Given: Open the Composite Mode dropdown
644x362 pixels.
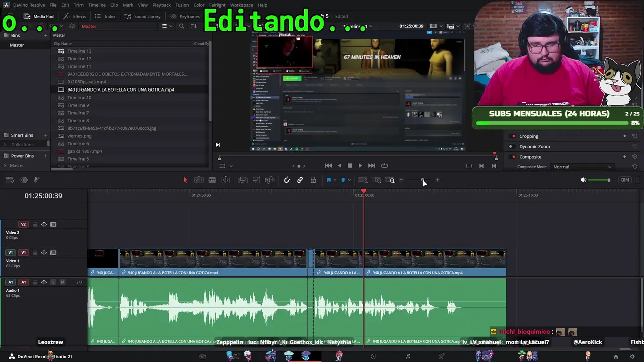Looking at the screenshot, I should tap(582, 167).
